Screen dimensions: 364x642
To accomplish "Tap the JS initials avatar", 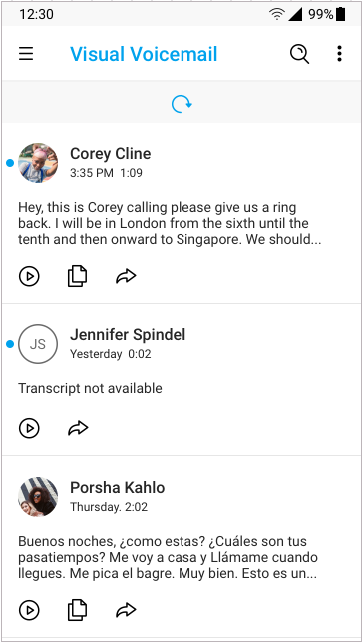I will 38,344.
